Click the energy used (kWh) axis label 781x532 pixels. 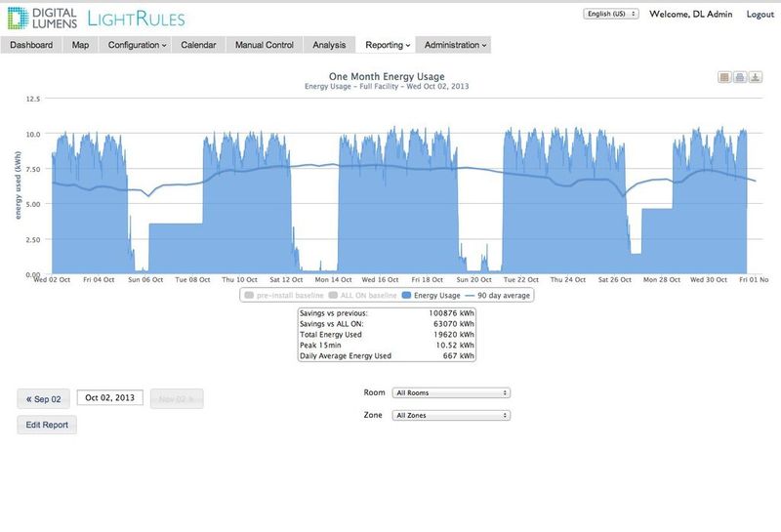pyautogui.click(x=18, y=184)
